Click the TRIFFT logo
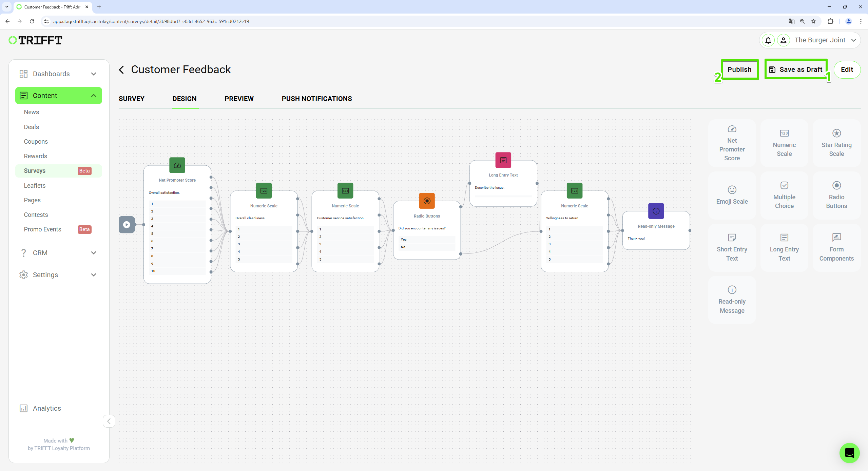 (x=35, y=40)
